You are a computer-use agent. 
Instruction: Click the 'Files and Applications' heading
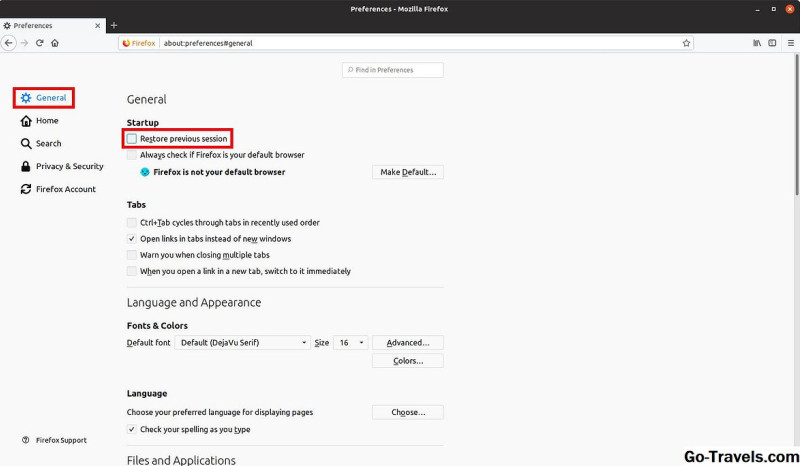(181, 460)
